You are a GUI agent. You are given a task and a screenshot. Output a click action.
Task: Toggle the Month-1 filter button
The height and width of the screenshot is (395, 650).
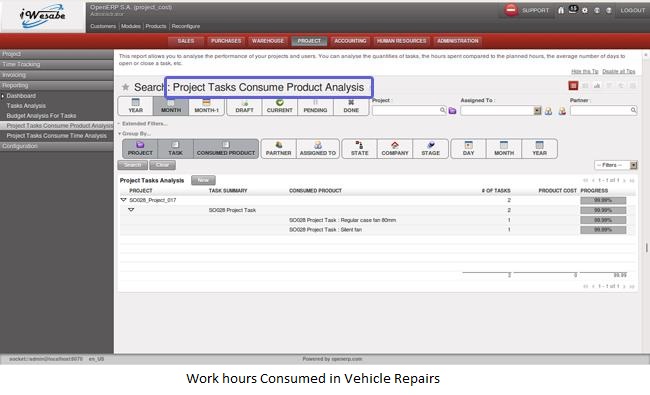(x=206, y=106)
